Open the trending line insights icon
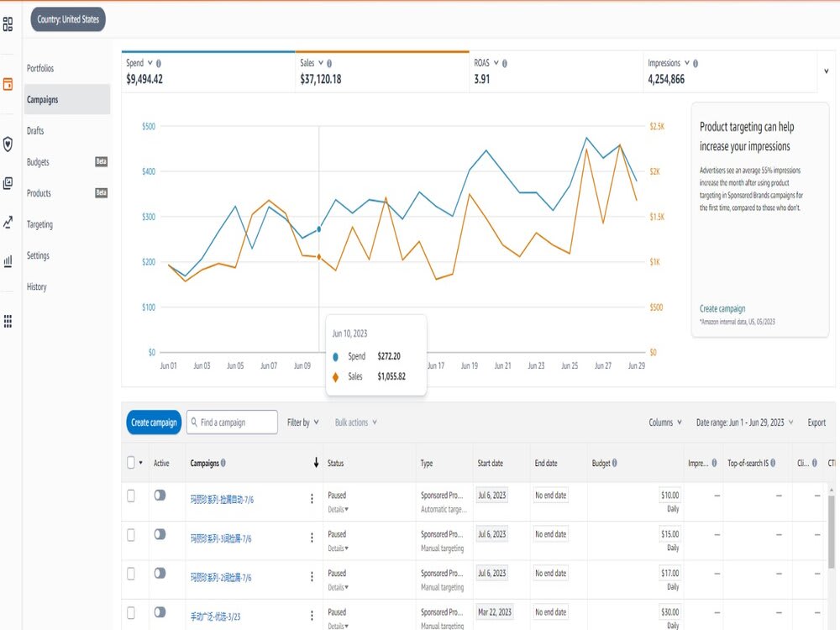 (8, 223)
